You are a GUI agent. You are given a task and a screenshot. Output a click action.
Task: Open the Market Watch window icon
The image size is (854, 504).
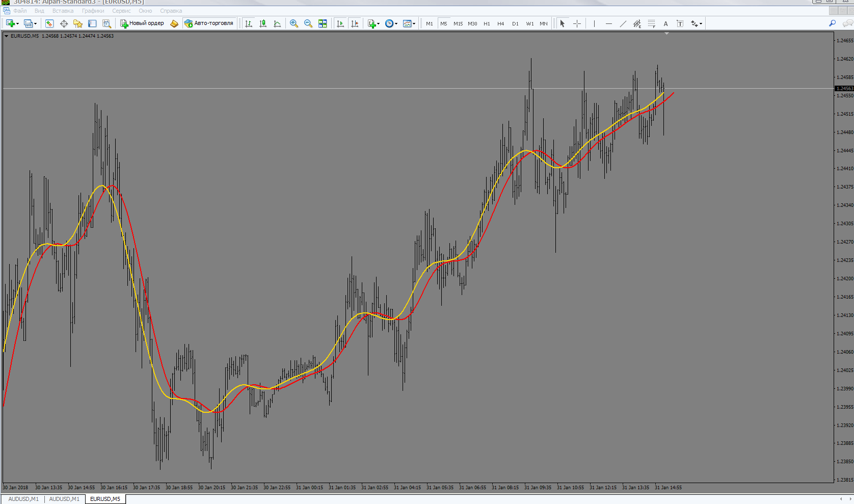(49, 23)
